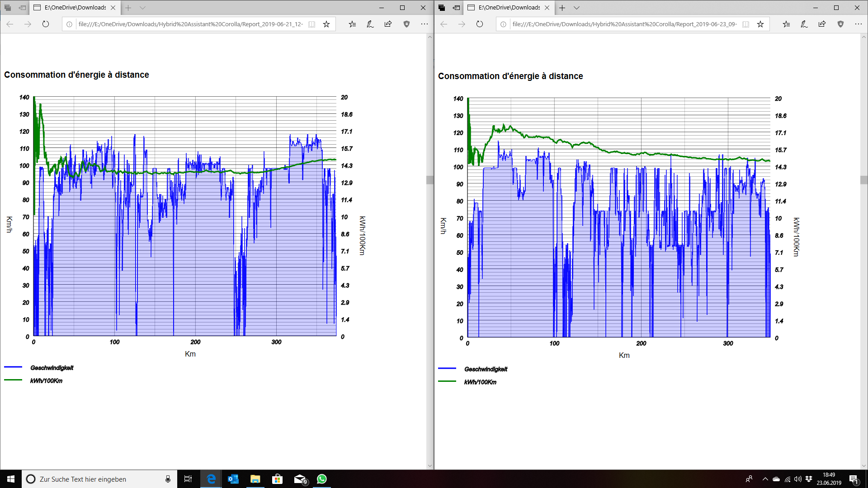Image resolution: width=868 pixels, height=488 pixels.
Task: Click Forward arrow in left Edge window
Action: click(x=28, y=24)
